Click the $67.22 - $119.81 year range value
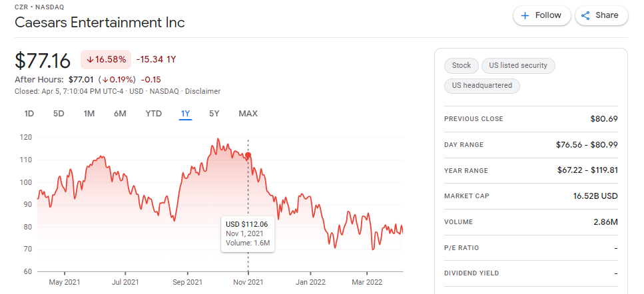The image size is (644, 294). (587, 170)
